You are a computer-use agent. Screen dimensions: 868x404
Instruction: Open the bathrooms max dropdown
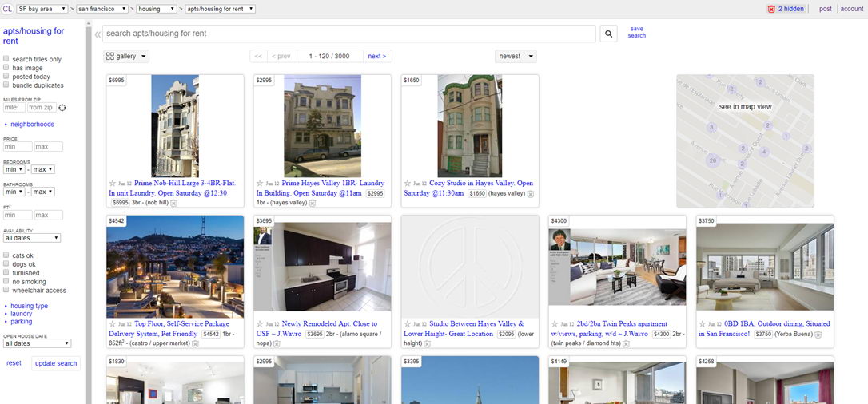pos(42,192)
